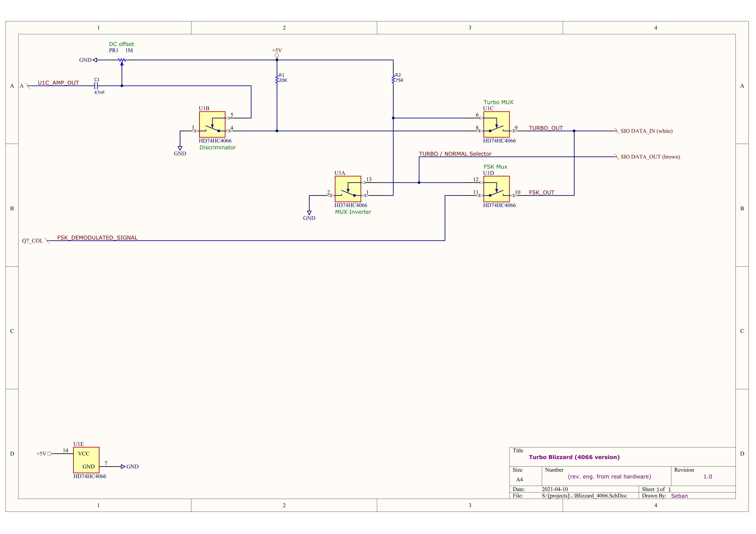
Task: Click the HD74HC4066 label under U1B
Action: [x=215, y=141]
